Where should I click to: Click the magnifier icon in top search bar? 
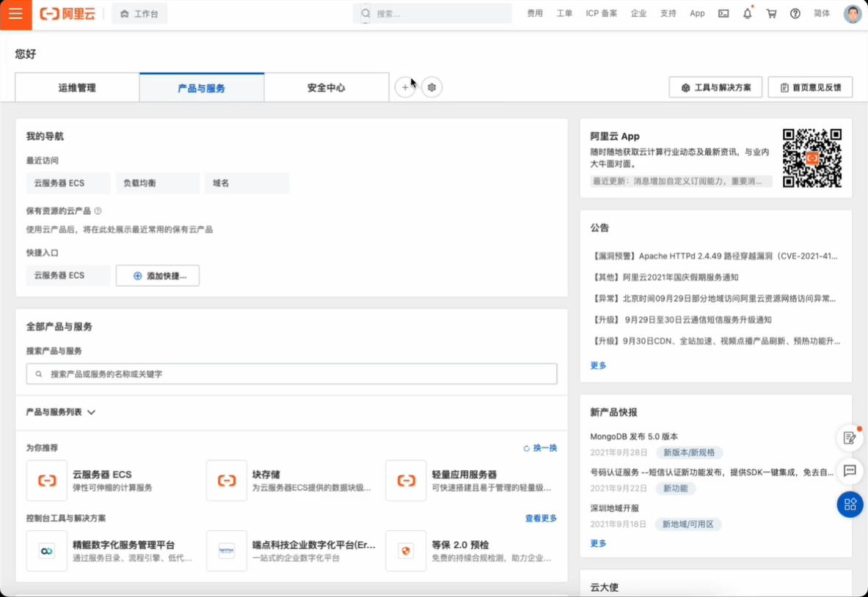[x=365, y=13]
